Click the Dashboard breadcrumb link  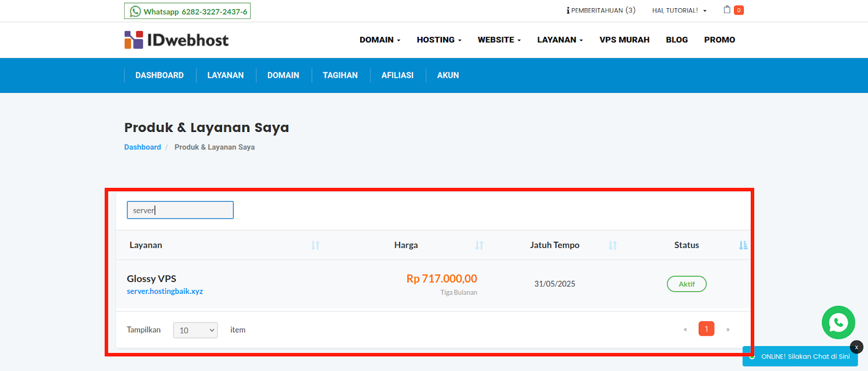tap(143, 147)
